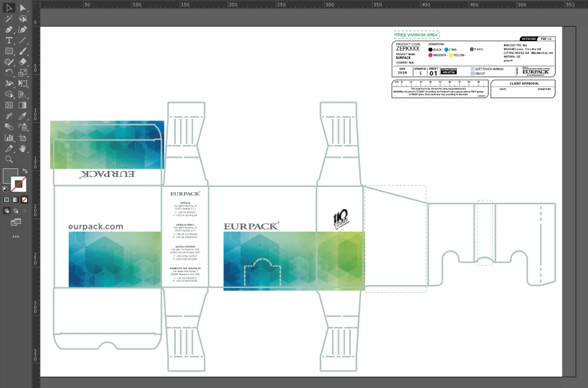
Task: Open Edit Toolbar three-dots menu
Action: click(x=16, y=236)
